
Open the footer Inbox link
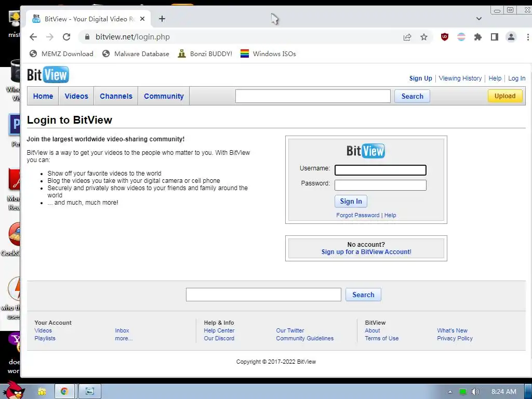point(122,330)
